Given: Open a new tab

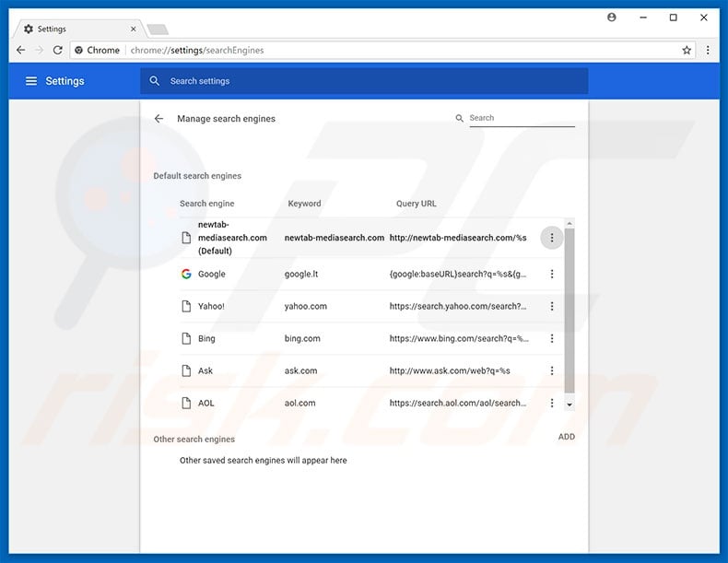Looking at the screenshot, I should (158, 29).
